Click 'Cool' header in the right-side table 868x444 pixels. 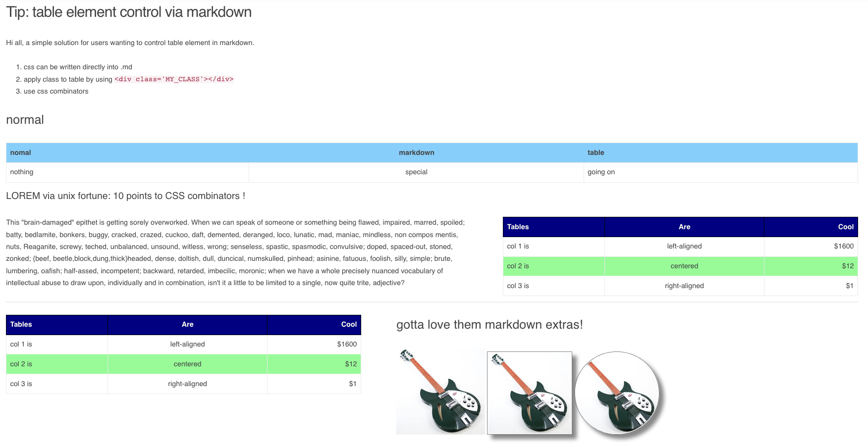click(x=811, y=227)
